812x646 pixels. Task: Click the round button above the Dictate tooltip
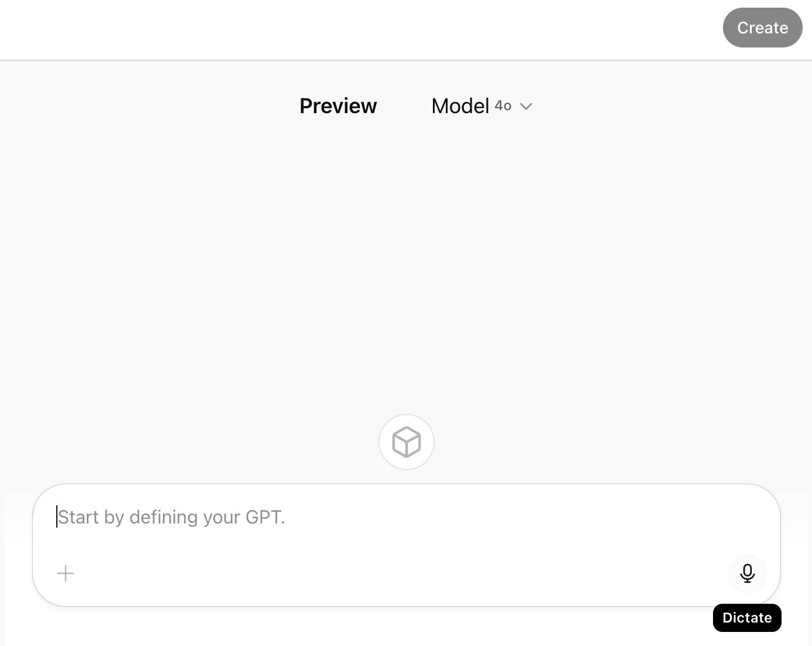click(747, 573)
